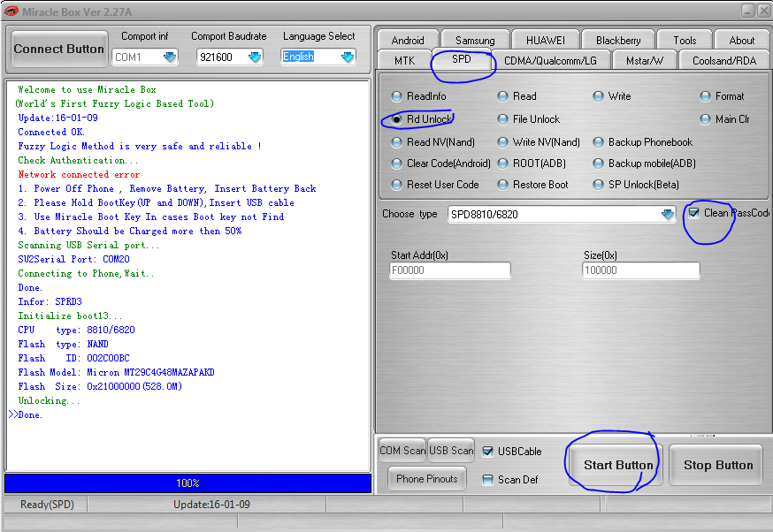Select the Clear Code(Android) radio button
Screen dimensions: 773x532
point(396,163)
